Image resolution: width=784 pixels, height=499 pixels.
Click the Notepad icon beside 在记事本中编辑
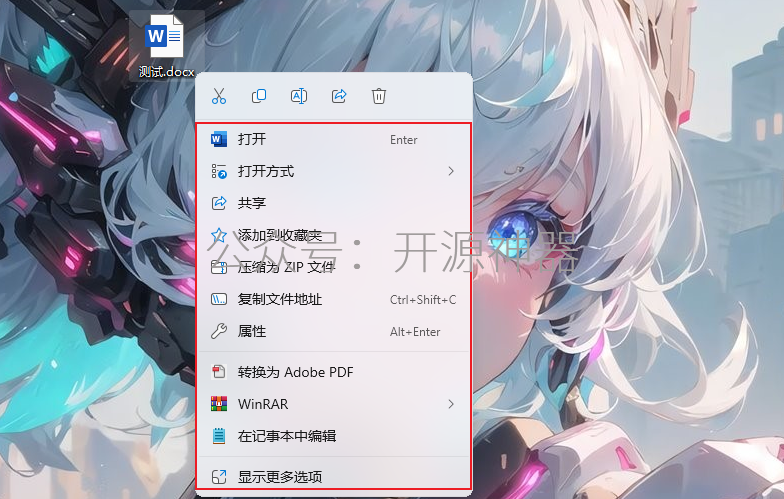point(218,436)
